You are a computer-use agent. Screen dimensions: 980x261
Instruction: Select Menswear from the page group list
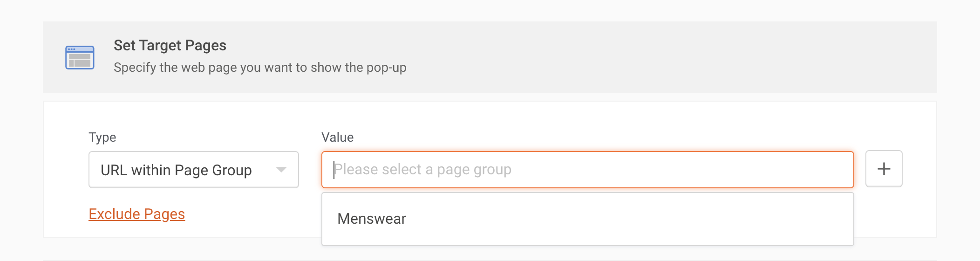click(372, 219)
